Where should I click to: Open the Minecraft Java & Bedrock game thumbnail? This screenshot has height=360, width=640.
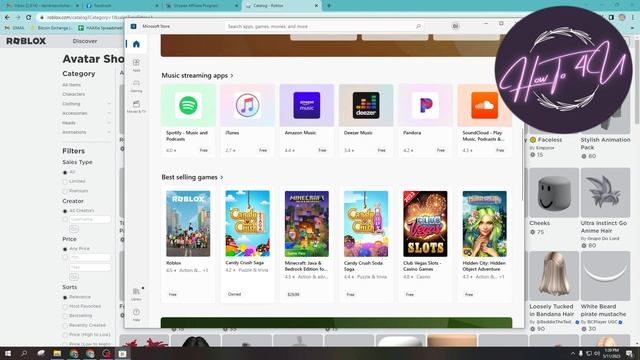[x=307, y=223]
